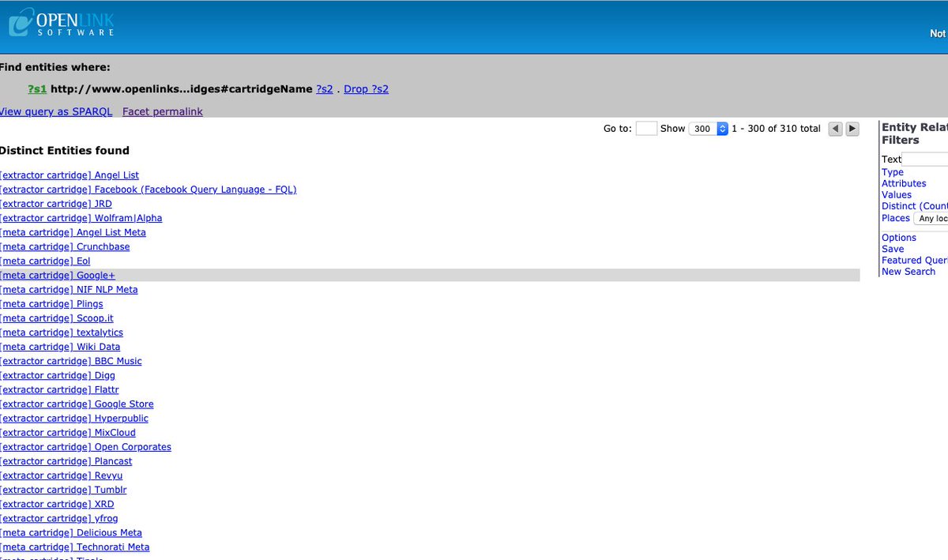Open meta cartridge Angel List Meta
The image size is (948, 560).
coord(73,232)
